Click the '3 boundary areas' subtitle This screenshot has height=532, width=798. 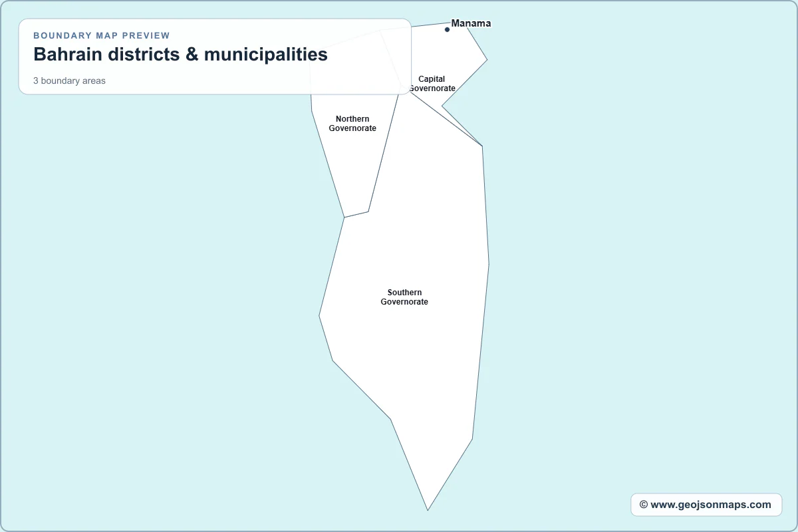pyautogui.click(x=69, y=81)
